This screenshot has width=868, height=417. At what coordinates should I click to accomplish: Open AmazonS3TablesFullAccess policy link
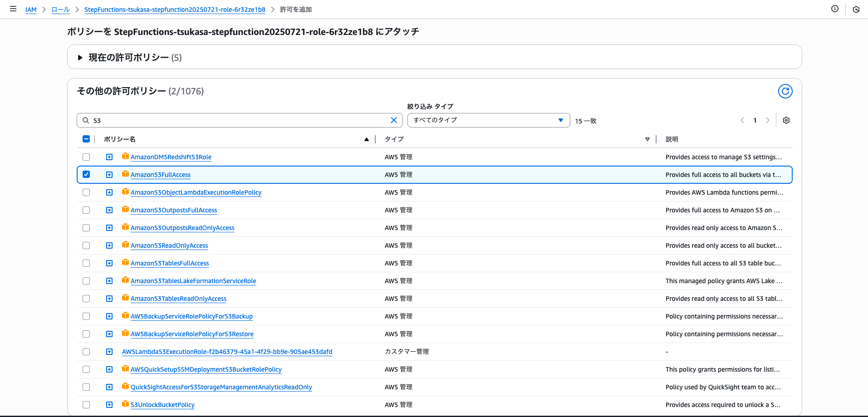click(170, 263)
